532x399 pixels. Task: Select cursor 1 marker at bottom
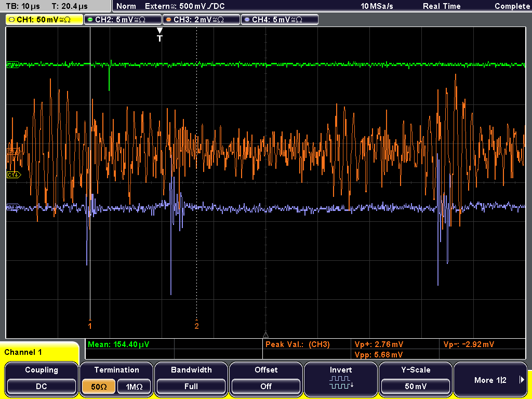[89, 325]
